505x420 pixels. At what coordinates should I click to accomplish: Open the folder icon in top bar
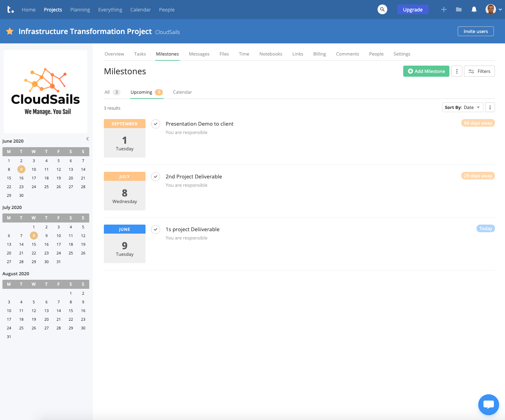point(459,9)
